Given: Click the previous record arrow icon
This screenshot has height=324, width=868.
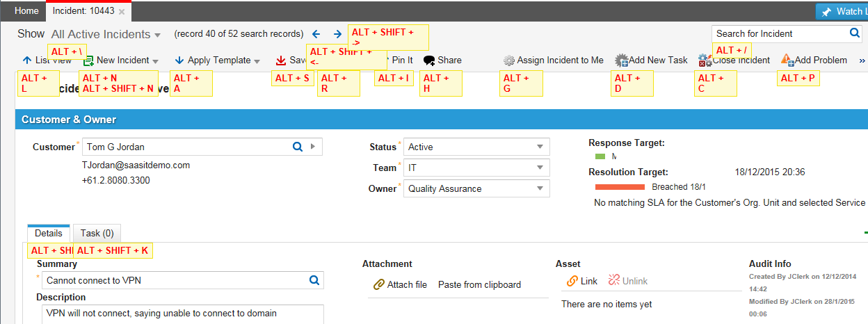Looking at the screenshot, I should point(316,34).
